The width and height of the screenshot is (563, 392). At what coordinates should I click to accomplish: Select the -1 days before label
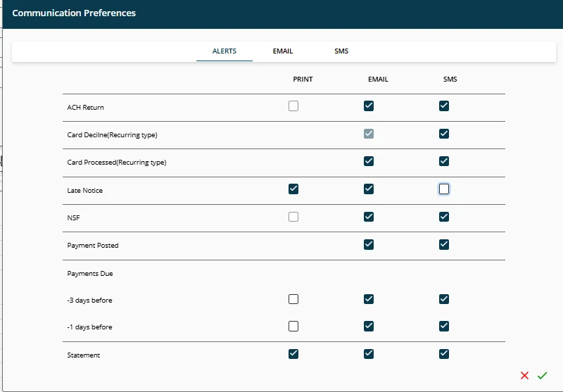(89, 327)
